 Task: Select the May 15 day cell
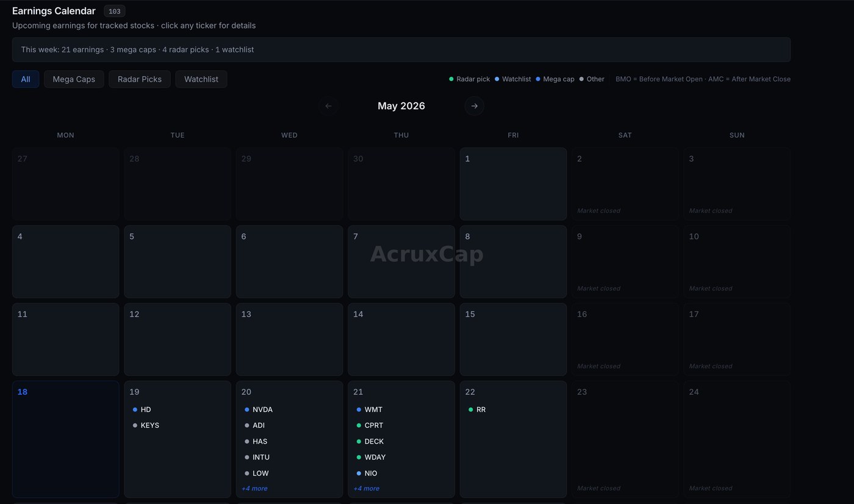pos(513,339)
